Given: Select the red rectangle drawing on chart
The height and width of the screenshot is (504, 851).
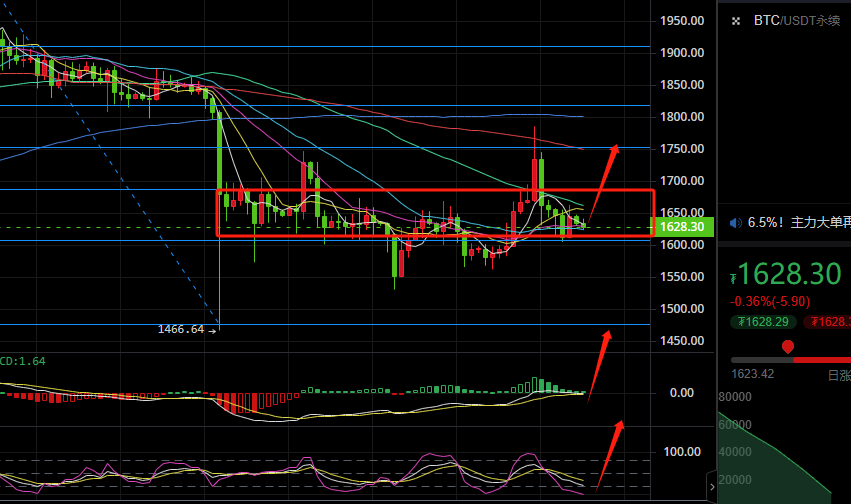Looking at the screenshot, I should pyautogui.click(x=435, y=190).
